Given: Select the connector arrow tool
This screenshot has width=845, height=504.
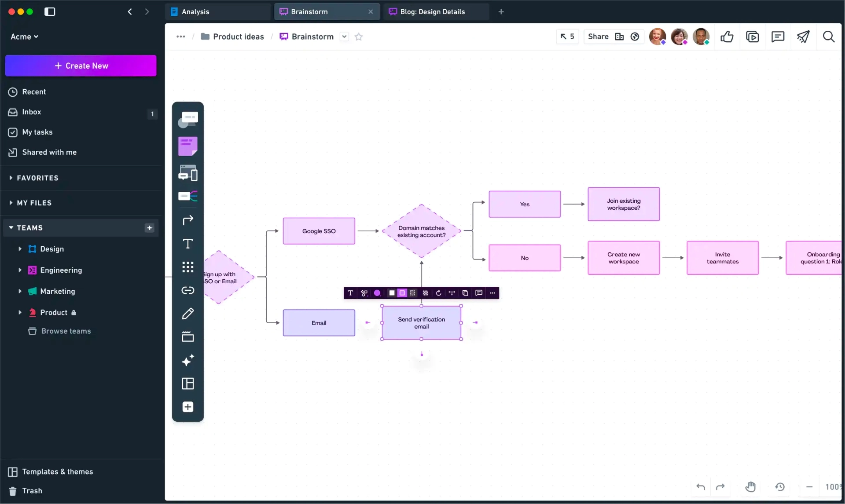Looking at the screenshot, I should point(188,220).
